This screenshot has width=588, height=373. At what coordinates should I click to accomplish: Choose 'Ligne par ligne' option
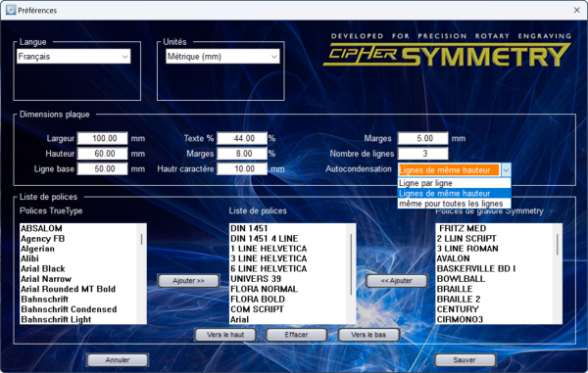click(454, 183)
